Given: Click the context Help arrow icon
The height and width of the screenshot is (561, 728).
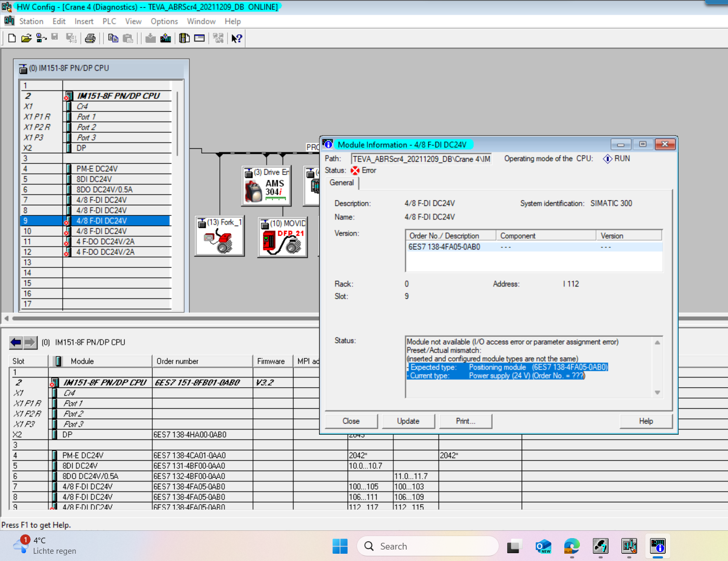Looking at the screenshot, I should click(x=236, y=38).
